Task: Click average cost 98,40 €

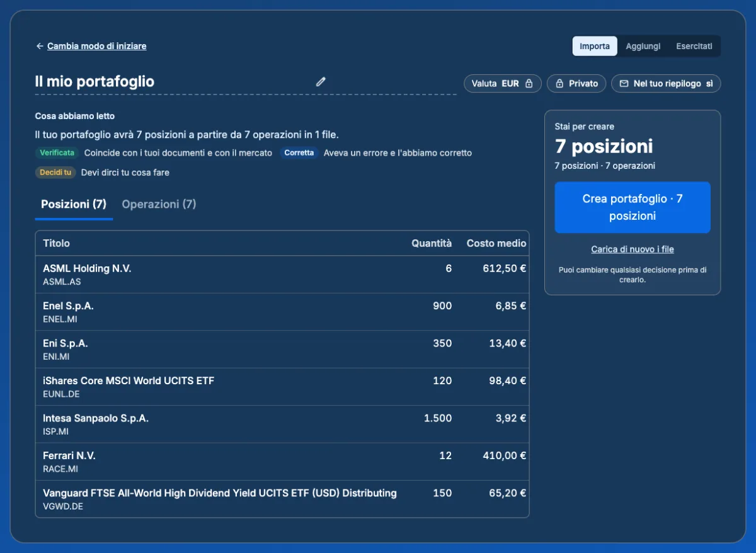Action: (508, 380)
